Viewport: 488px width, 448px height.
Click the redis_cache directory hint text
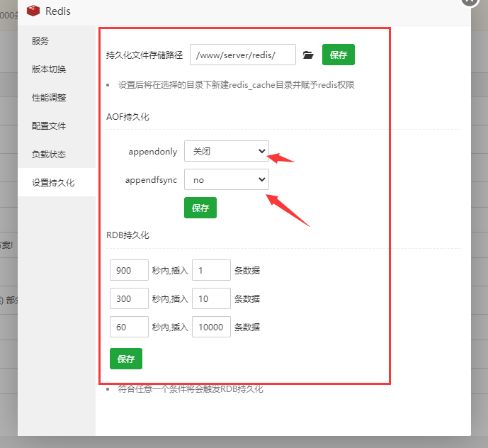tap(237, 85)
